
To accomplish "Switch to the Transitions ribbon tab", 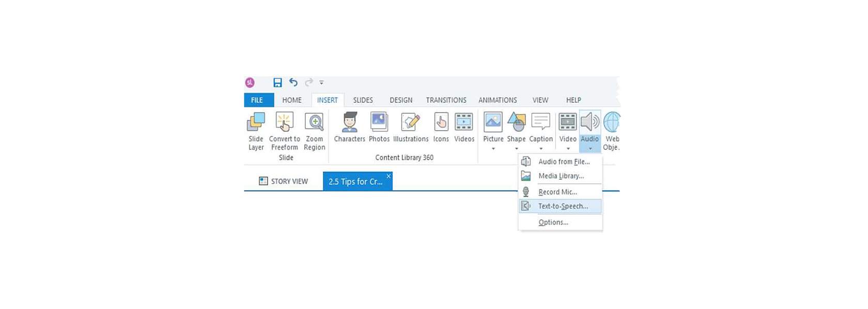I will [x=446, y=100].
